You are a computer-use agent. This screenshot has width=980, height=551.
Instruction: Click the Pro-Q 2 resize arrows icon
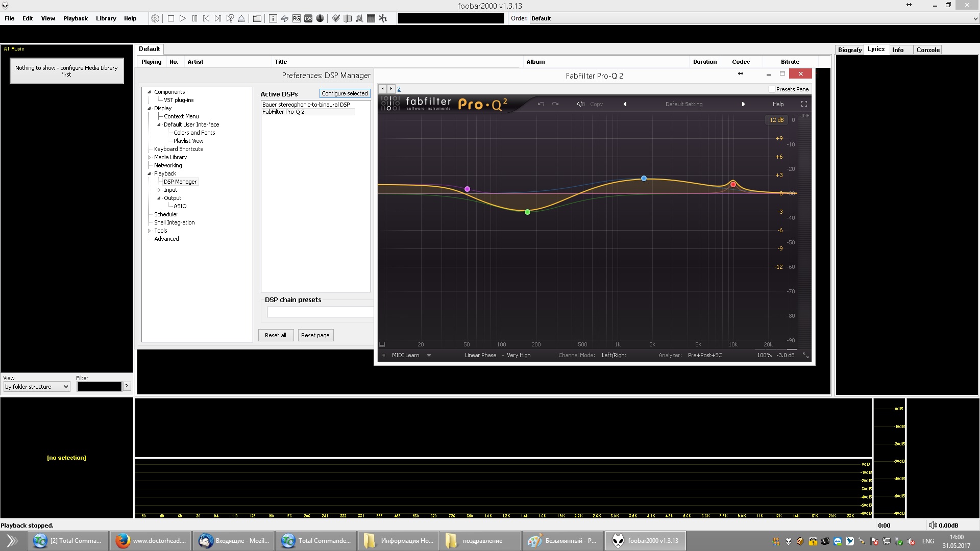click(805, 355)
